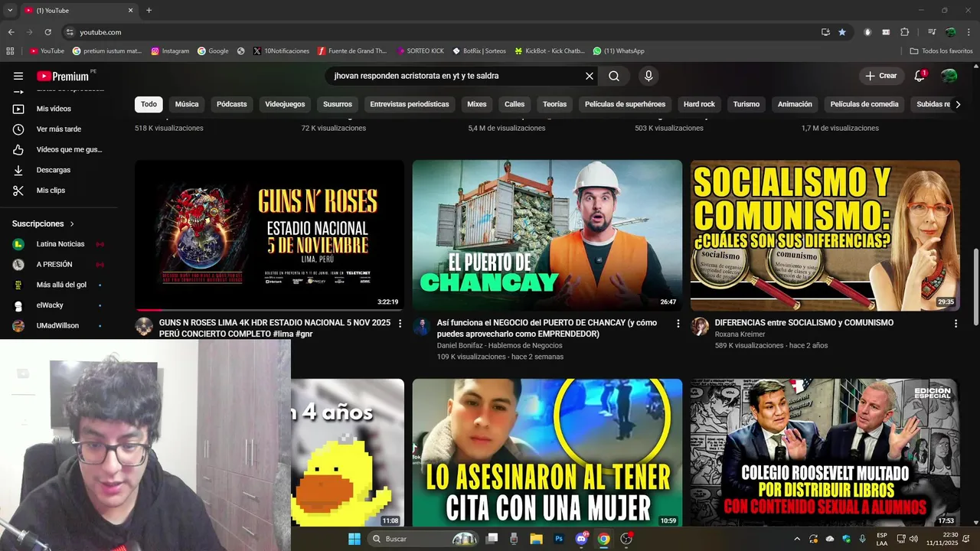This screenshot has width=980, height=551.
Task: Open the Instagram bookmark
Action: click(170, 51)
